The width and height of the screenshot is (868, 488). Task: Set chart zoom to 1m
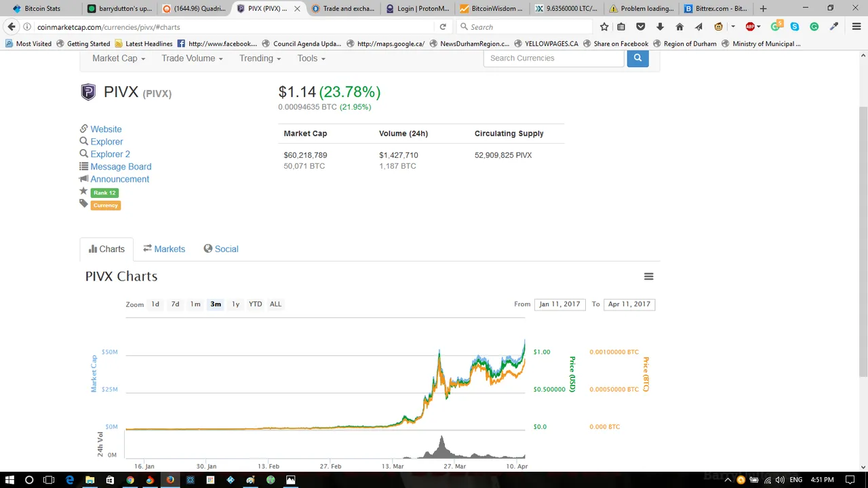(195, 304)
